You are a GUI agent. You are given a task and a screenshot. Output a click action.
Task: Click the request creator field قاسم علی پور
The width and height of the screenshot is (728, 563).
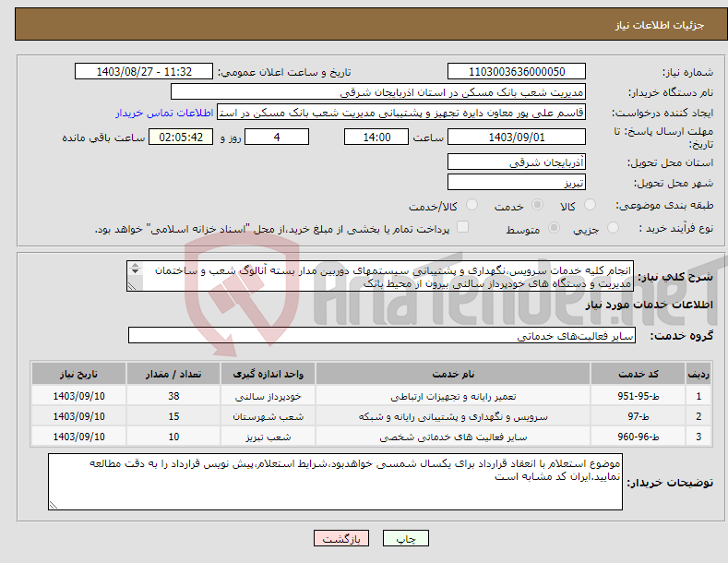coord(401,113)
